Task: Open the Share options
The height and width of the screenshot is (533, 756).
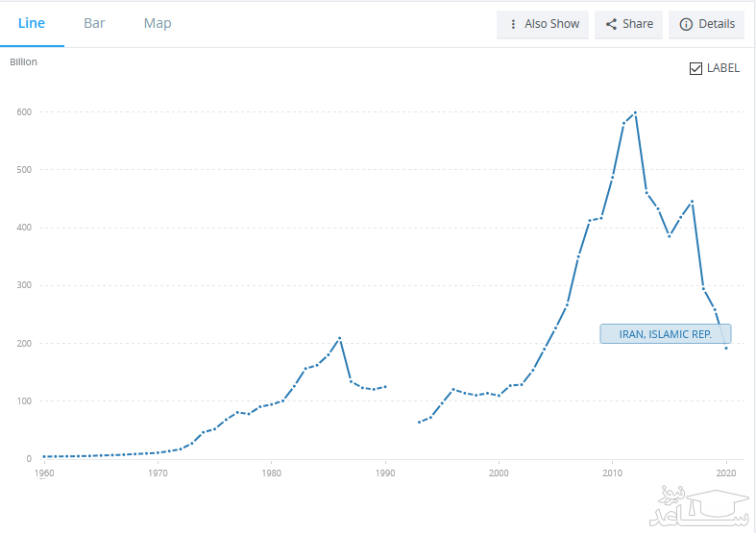Action: point(628,24)
